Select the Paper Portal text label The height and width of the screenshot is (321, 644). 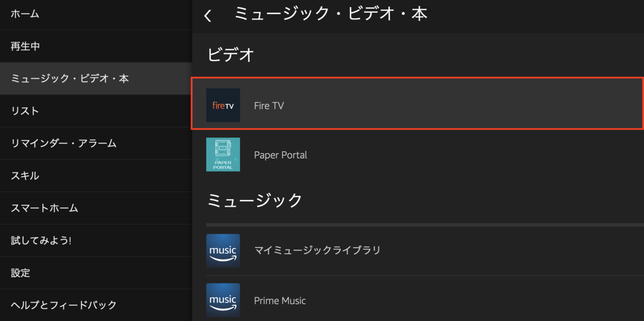pyautogui.click(x=281, y=155)
